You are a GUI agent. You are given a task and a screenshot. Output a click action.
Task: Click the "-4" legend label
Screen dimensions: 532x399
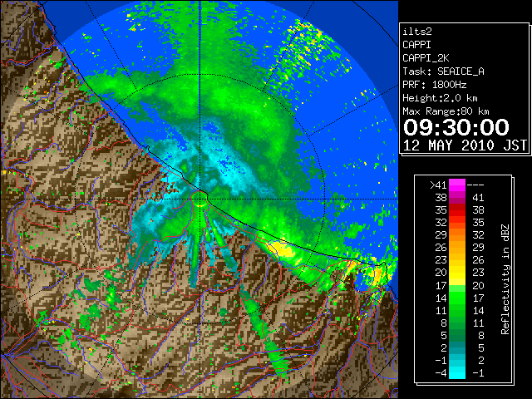[441, 373]
